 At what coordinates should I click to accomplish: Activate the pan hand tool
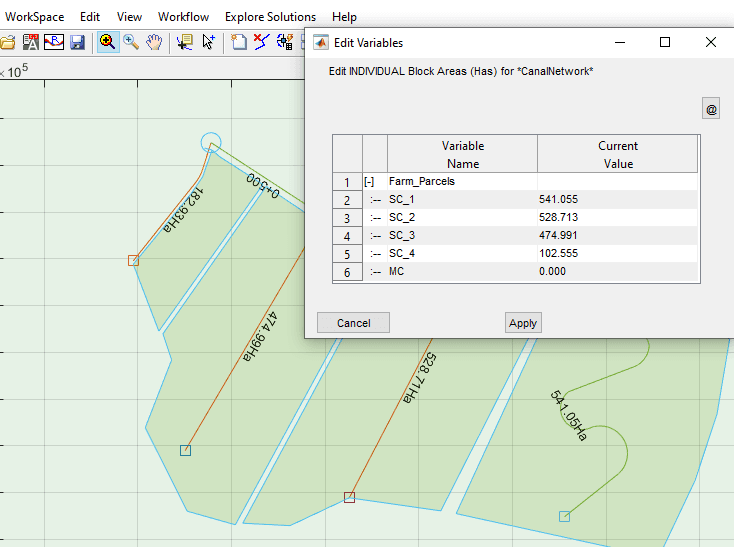point(154,42)
